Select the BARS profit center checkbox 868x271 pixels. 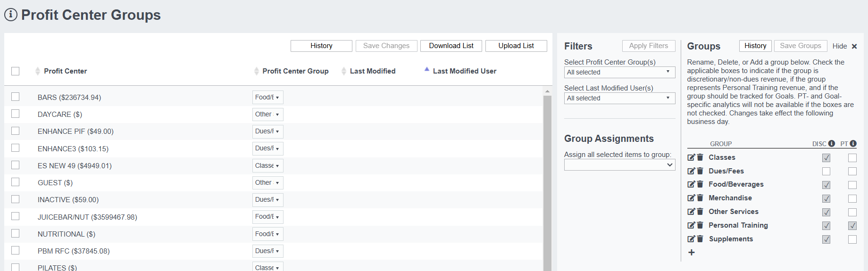16,97
